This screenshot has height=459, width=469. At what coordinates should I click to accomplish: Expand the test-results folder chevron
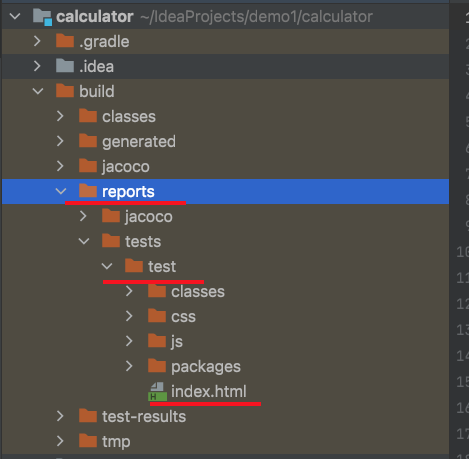pos(60,416)
